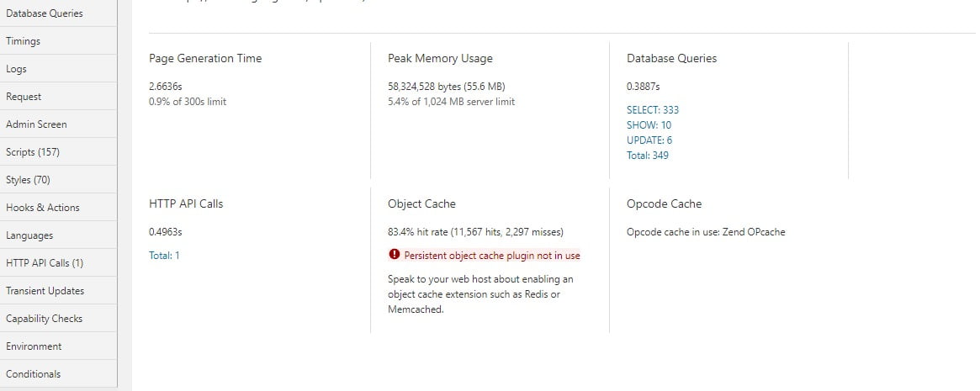View the Styles (70) panel
980x391 pixels.
point(58,179)
